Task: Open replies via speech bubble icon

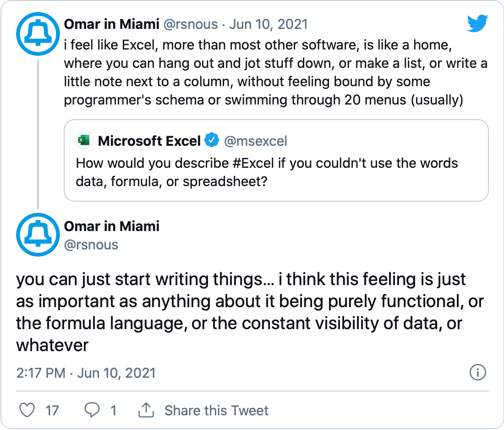Action: point(92,410)
